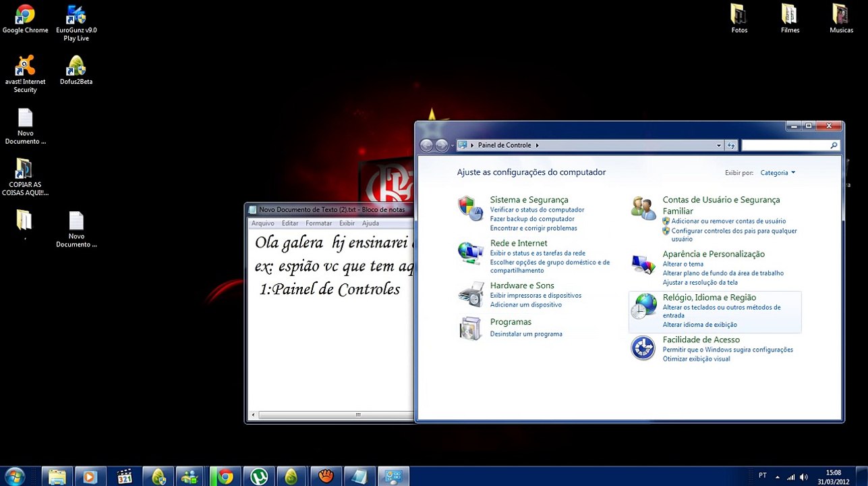This screenshot has height=486, width=868.
Task: Click the Alterar o tema link
Action: [683, 265]
